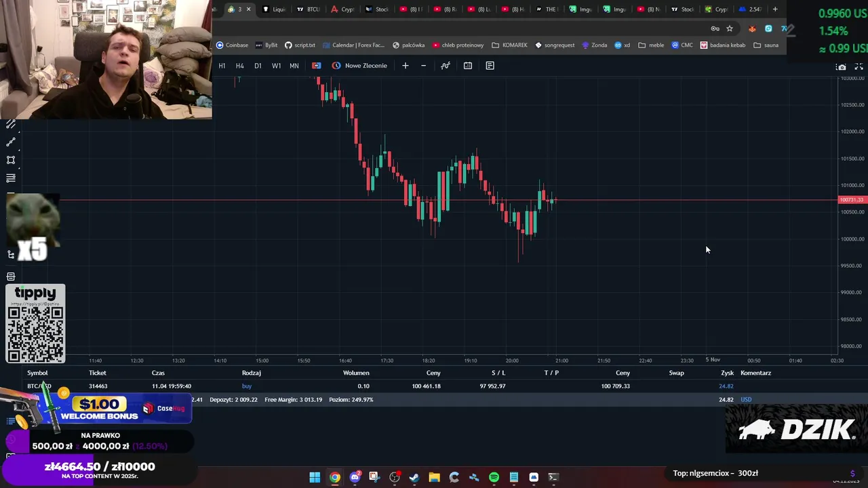Open the palcówka bookmark
Viewport: 868px width, 488px height.
coord(408,45)
